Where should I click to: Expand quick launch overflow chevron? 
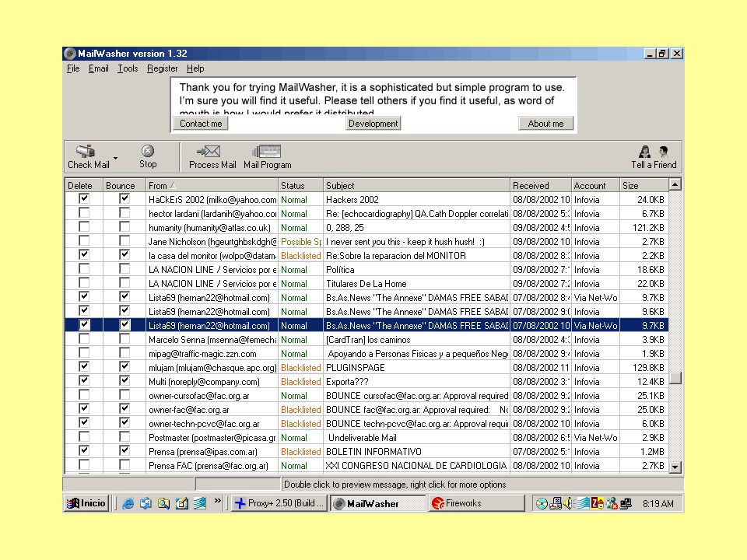click(218, 501)
